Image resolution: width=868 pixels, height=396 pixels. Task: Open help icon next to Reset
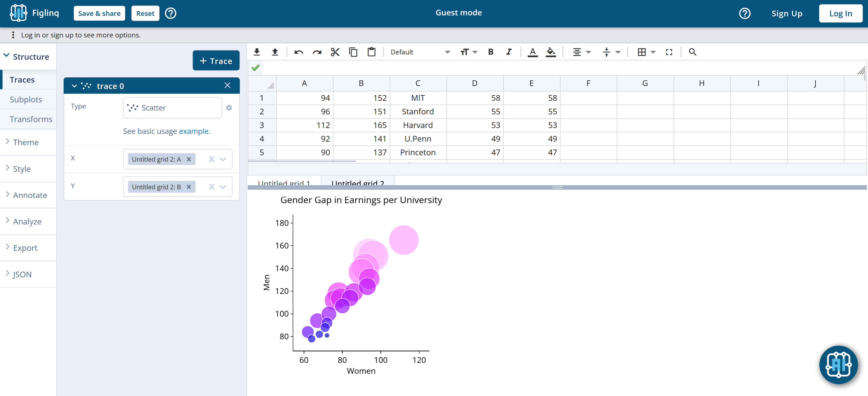pyautogui.click(x=171, y=13)
